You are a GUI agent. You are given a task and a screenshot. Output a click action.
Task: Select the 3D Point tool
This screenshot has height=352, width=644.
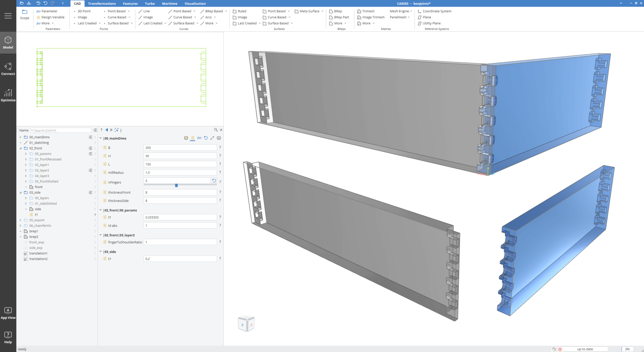[x=83, y=11]
